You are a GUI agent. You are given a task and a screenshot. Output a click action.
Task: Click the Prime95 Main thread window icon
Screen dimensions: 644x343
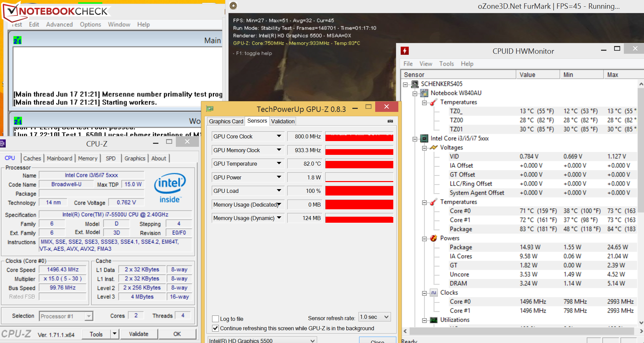click(x=17, y=40)
